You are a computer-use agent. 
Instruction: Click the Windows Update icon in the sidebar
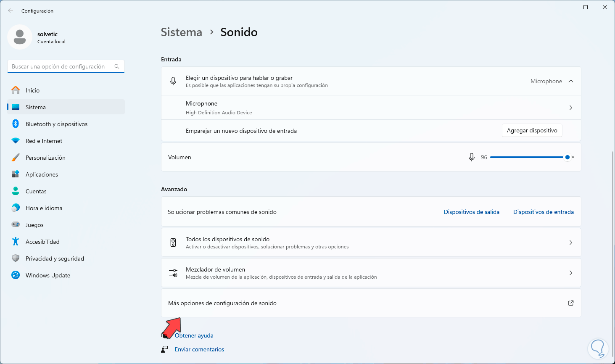pyautogui.click(x=16, y=275)
